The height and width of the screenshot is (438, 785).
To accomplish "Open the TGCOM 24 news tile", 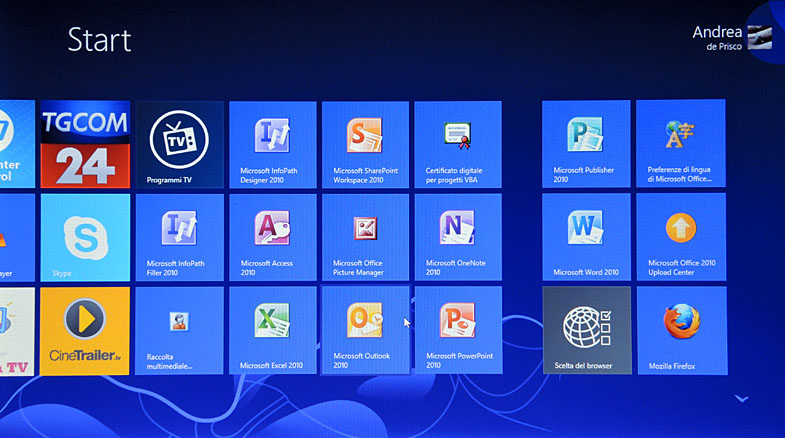I will coord(85,144).
